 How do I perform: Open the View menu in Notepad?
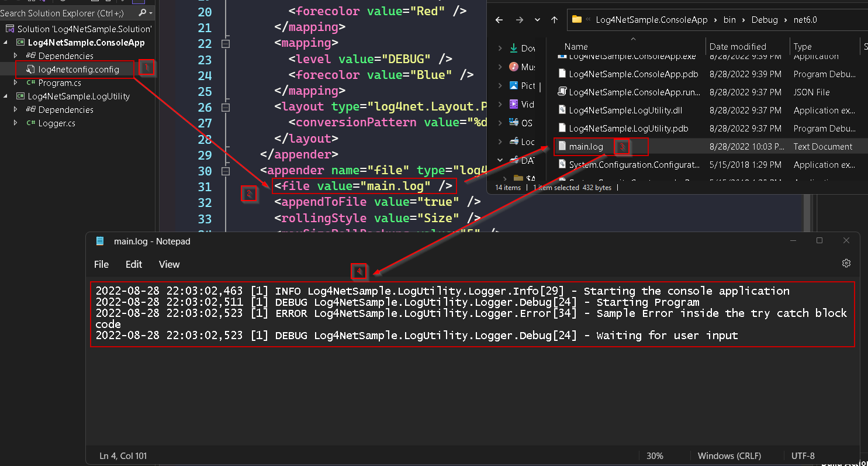coord(169,264)
